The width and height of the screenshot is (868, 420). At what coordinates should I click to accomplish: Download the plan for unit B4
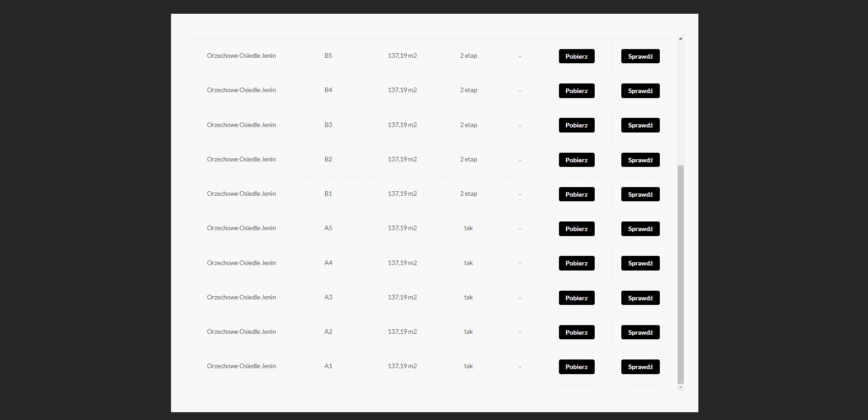(x=576, y=91)
